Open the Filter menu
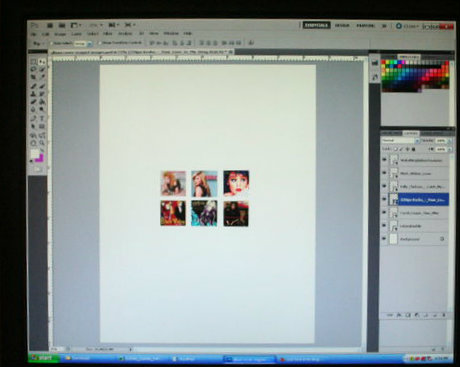This screenshot has width=460, height=367. click(107, 34)
